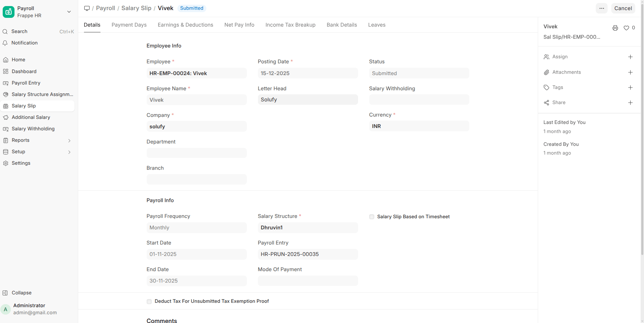Switch to the Earnings & Deductions tab
Image resolution: width=644 pixels, height=323 pixels.
pos(185,25)
